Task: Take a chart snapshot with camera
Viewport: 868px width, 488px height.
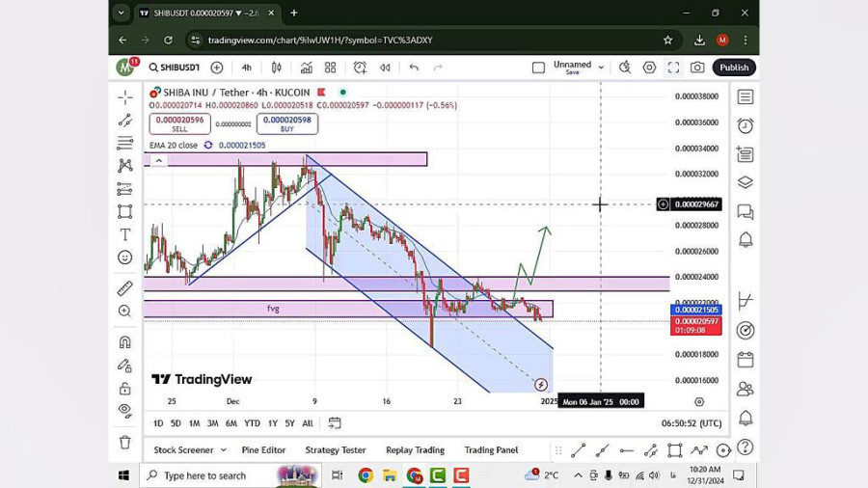Action: pos(697,68)
